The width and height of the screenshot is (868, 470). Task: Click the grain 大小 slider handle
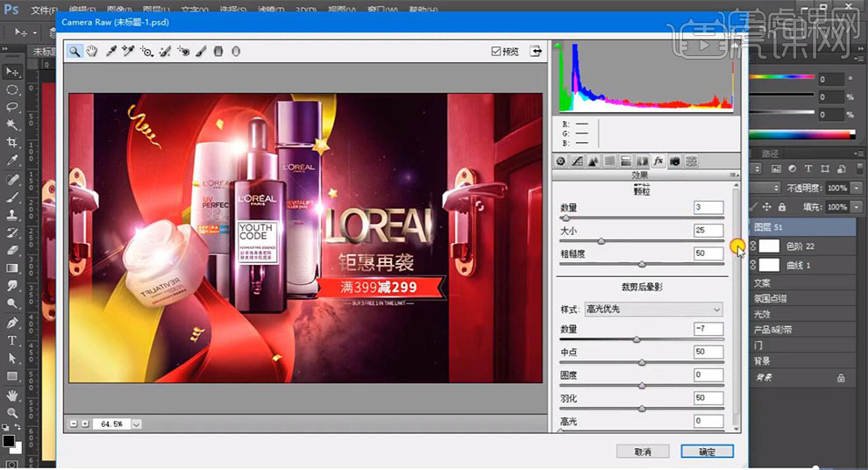601,241
